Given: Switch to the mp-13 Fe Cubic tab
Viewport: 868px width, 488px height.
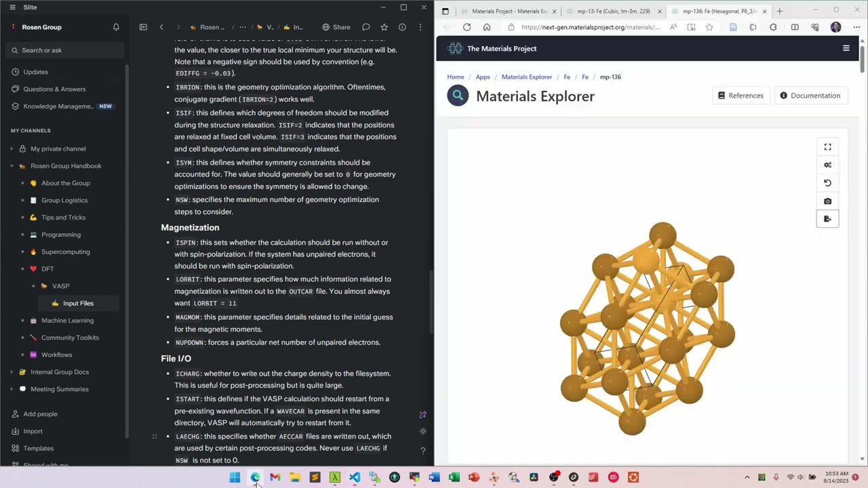Looking at the screenshot, I should (x=612, y=11).
